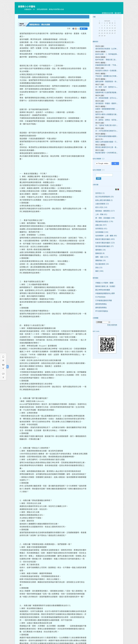This screenshot has width=138, height=644.
Task: Open link 康來昌牧師網站
Action: (101, 308)
